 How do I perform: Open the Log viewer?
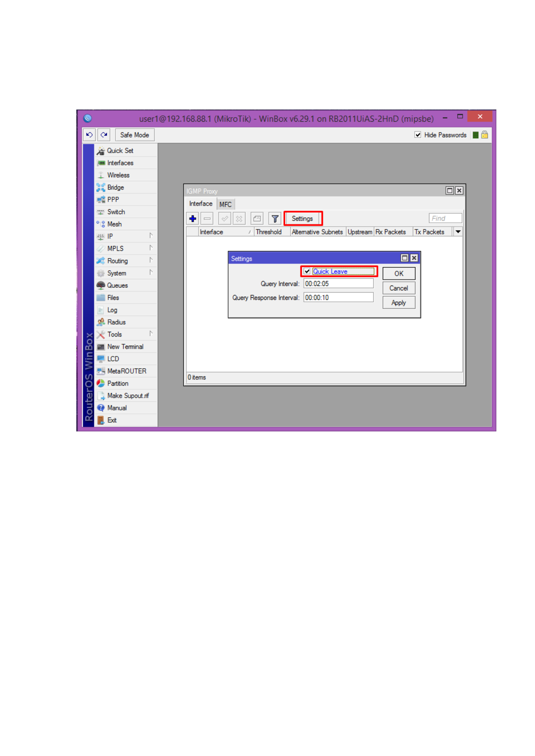pos(126,310)
